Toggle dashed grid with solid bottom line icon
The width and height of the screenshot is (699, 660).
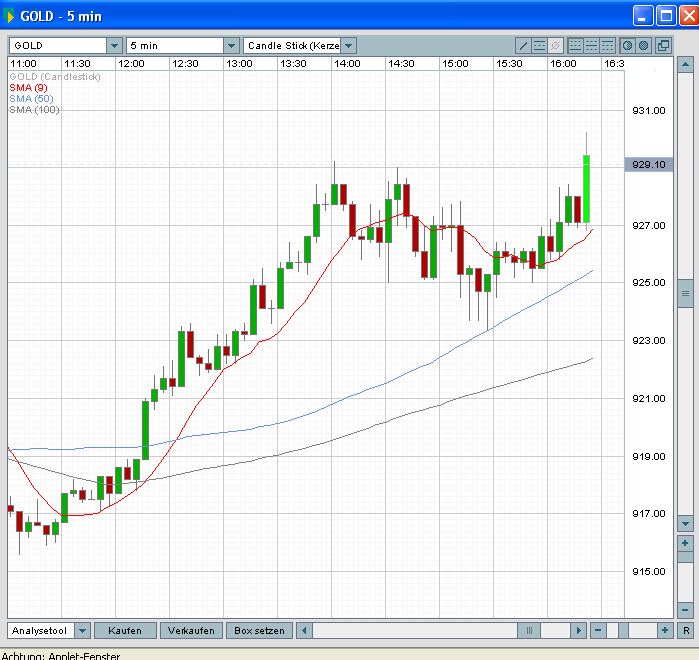(x=576, y=45)
